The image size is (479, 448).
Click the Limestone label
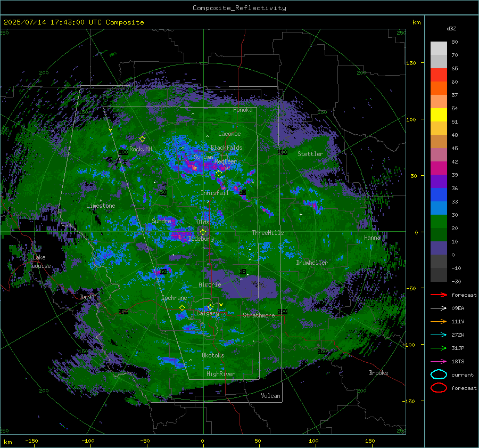[101, 206]
